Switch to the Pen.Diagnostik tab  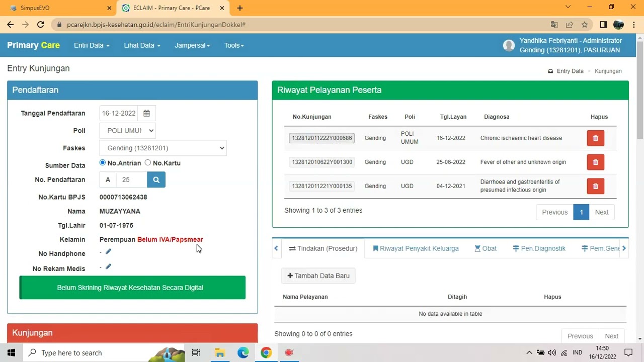(x=539, y=248)
